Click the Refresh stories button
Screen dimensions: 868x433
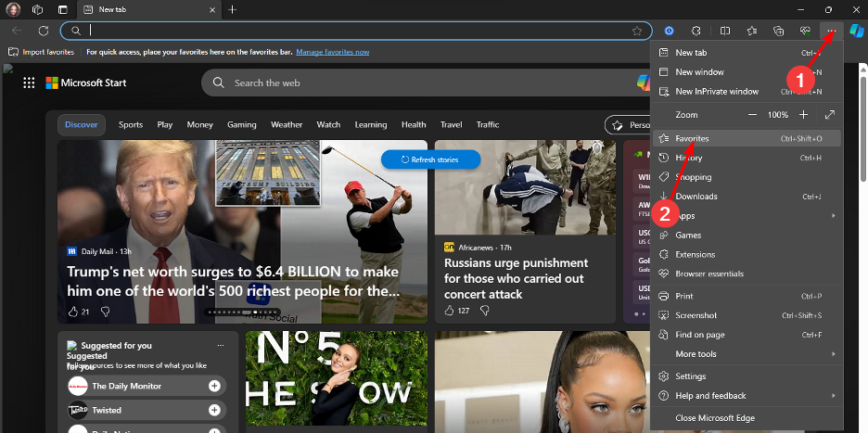coord(430,159)
